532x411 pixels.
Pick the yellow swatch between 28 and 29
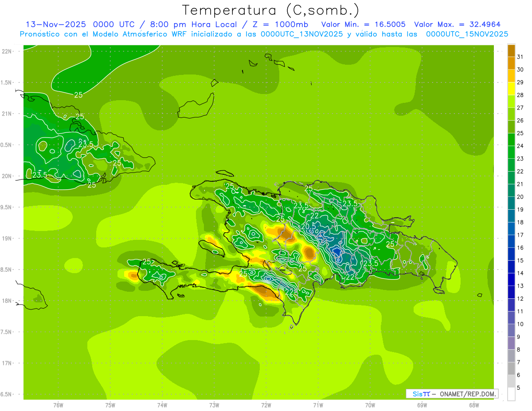coord(511,89)
